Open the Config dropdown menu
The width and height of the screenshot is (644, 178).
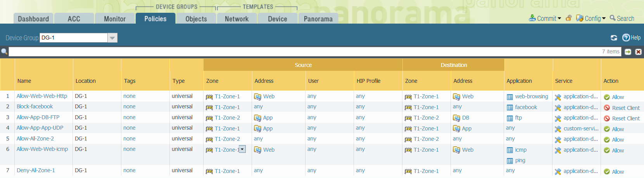tap(591, 18)
